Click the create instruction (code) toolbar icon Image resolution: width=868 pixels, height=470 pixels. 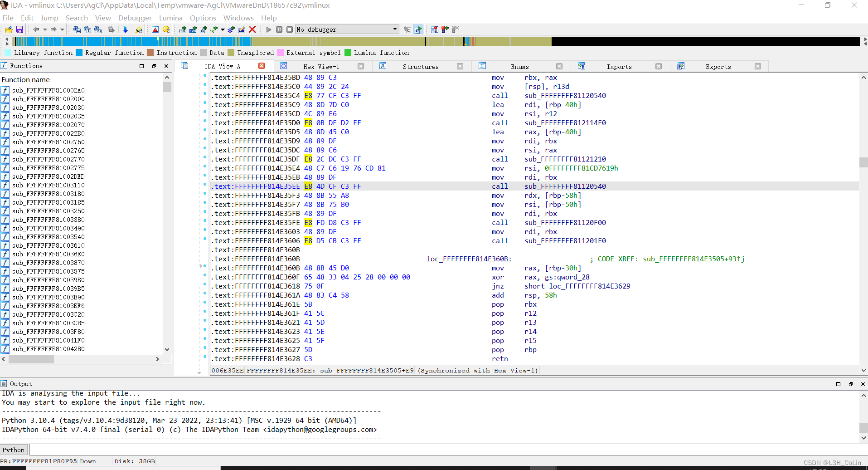tap(183, 29)
